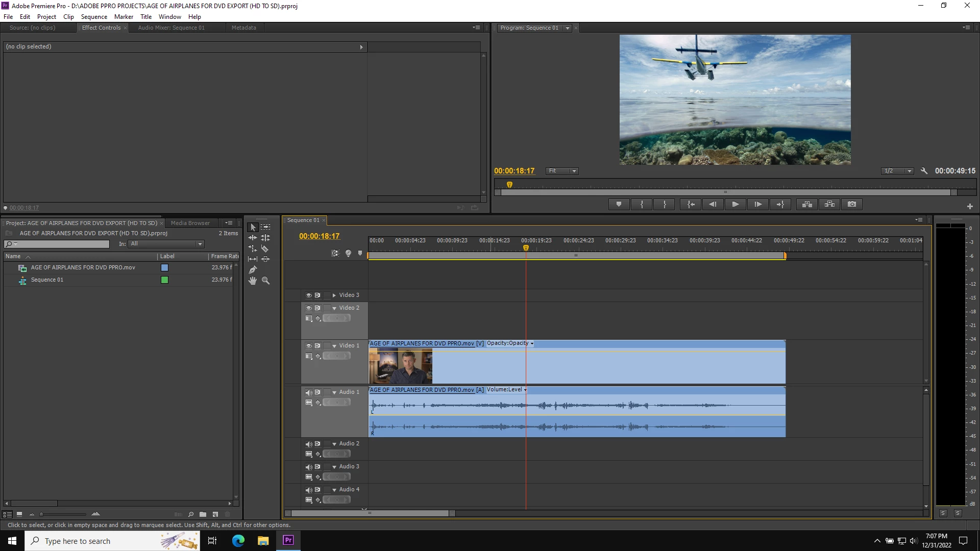Click the Export Frame camera icon
This screenshot has height=551, width=980.
pos(852,204)
